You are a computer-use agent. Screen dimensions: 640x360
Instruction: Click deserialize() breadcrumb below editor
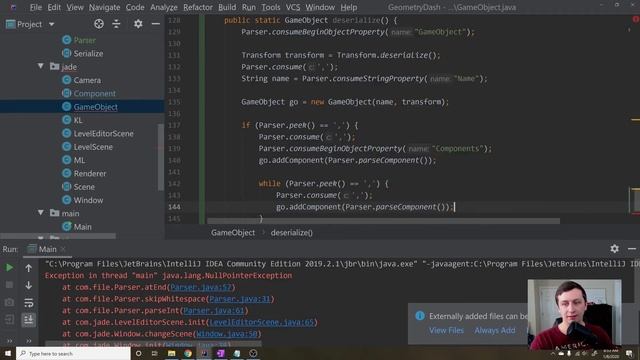(x=291, y=233)
